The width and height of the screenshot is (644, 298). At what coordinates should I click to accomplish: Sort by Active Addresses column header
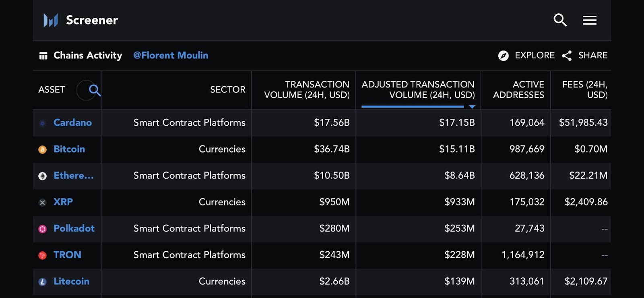[x=518, y=90]
